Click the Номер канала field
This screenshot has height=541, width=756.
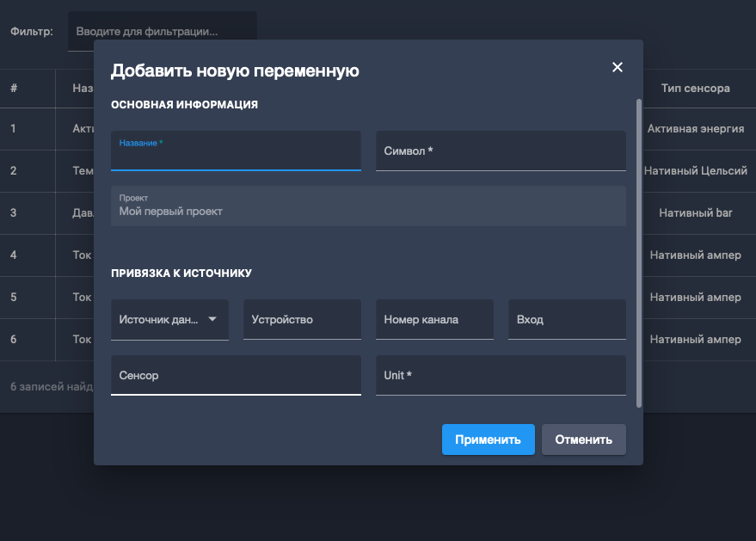[434, 320]
